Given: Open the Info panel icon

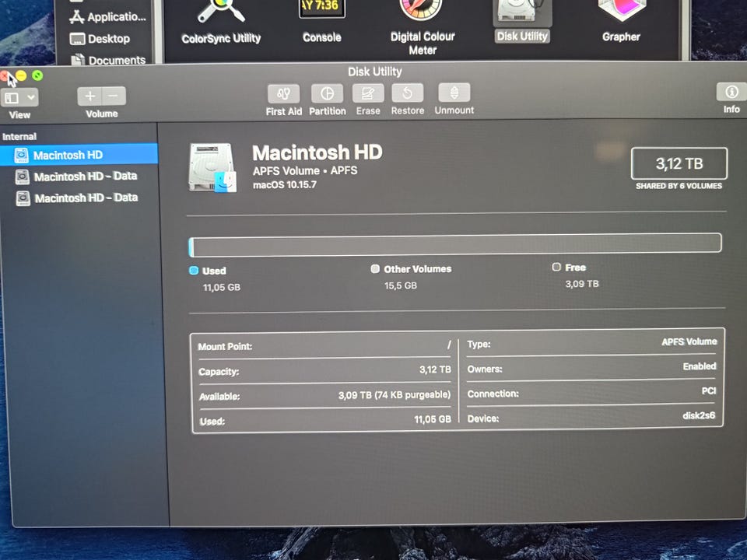Looking at the screenshot, I should coord(731,92).
